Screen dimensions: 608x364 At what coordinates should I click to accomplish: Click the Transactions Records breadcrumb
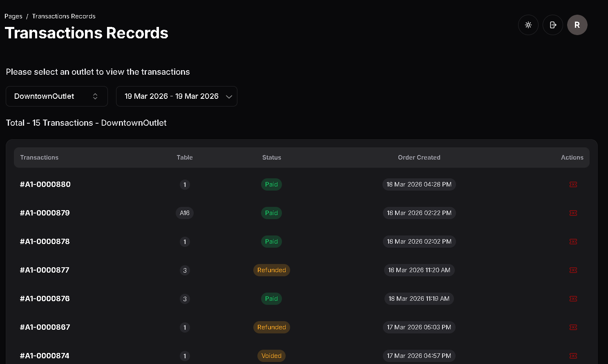[64, 16]
